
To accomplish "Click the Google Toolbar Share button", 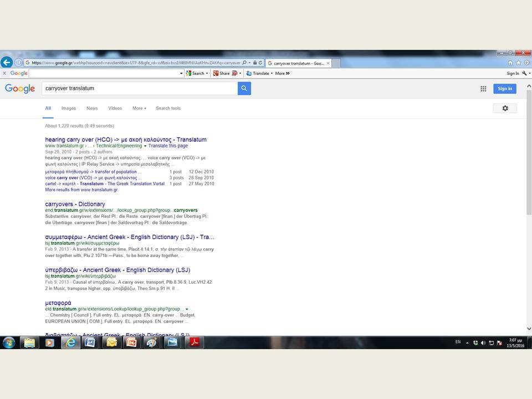I will point(221,73).
